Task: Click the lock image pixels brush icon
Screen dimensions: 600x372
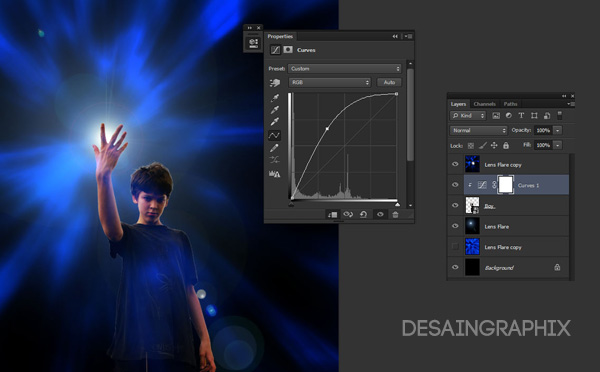Action: tap(483, 145)
